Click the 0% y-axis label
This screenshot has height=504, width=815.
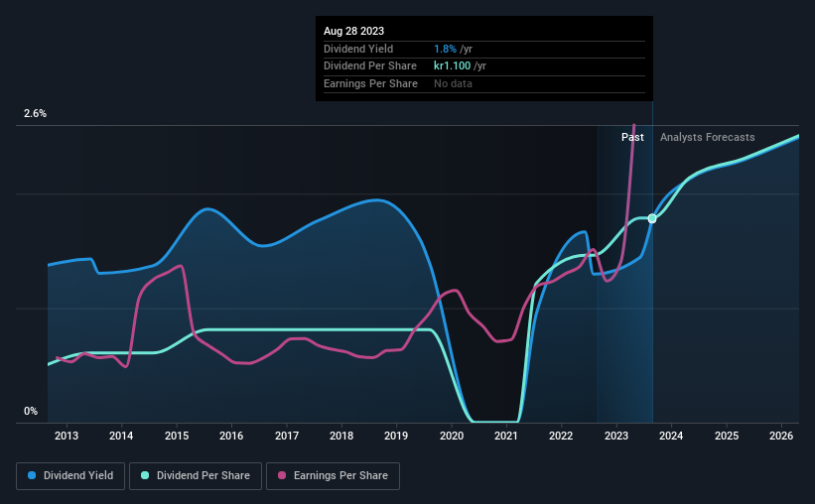[x=31, y=411]
